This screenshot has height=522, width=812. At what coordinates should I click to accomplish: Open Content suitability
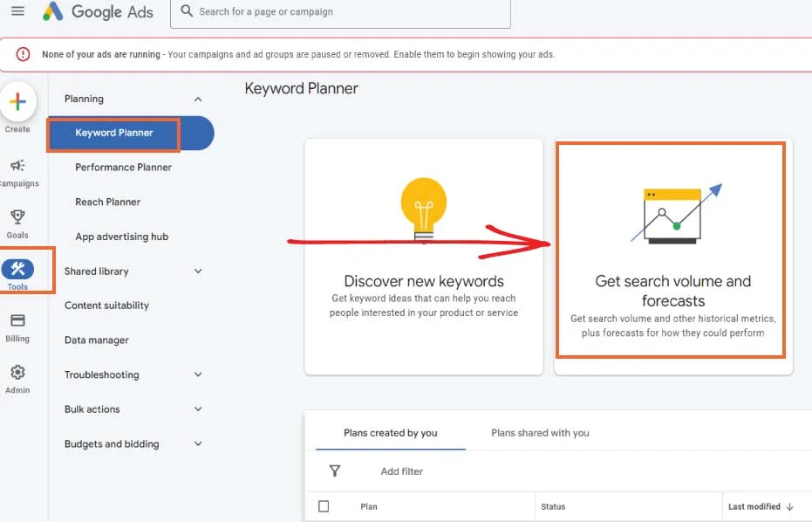pos(106,306)
